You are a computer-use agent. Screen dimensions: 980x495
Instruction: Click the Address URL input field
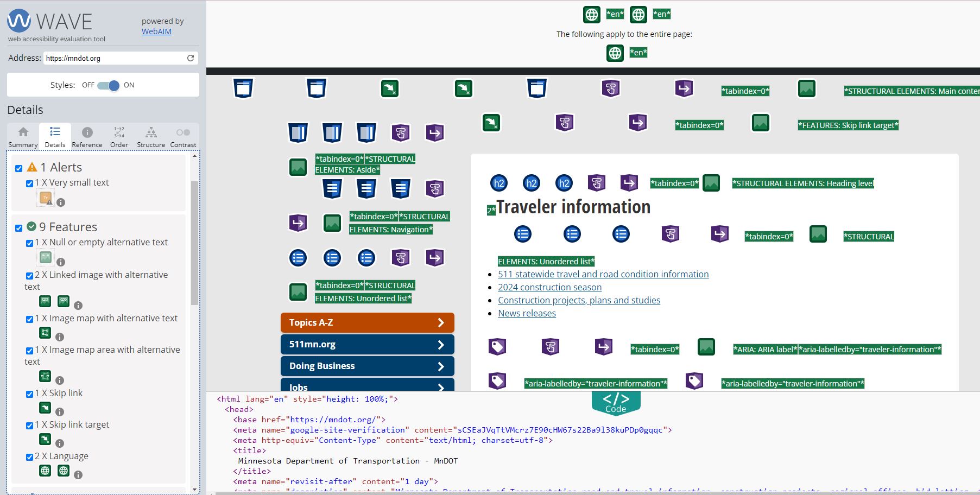(114, 58)
